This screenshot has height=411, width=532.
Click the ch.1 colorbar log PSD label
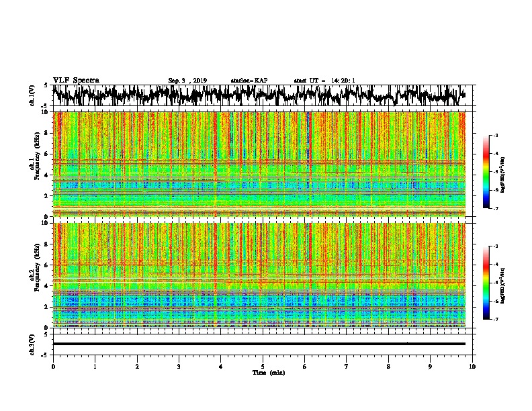click(503, 175)
